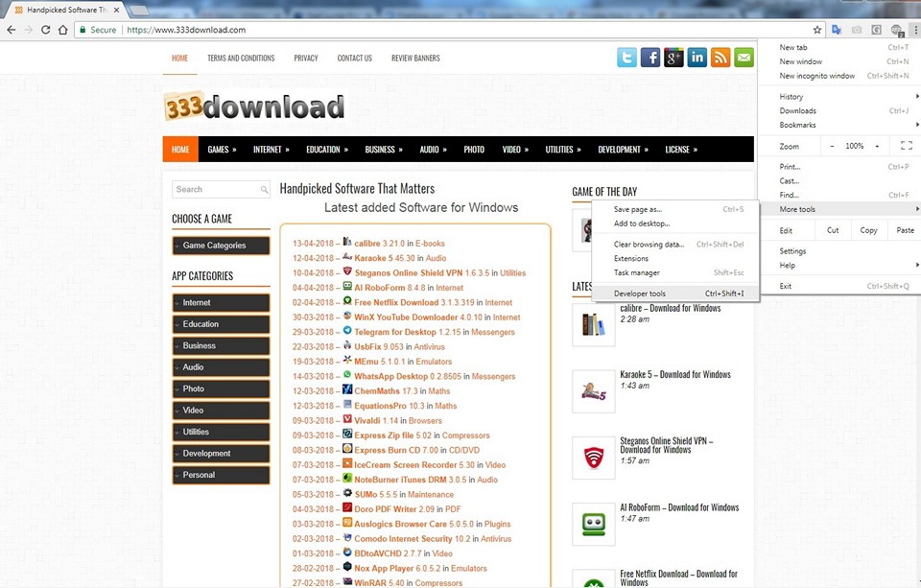Open the Twitter social icon

pyautogui.click(x=626, y=58)
